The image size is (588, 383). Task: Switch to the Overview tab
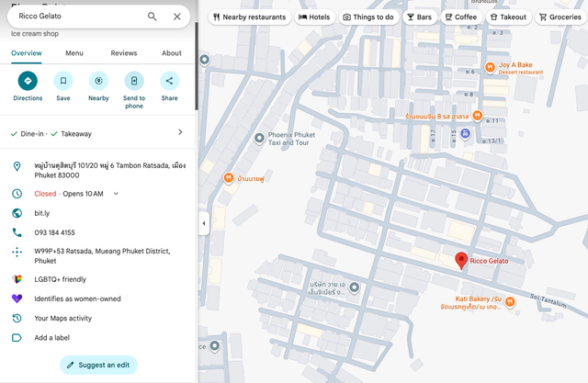(27, 53)
